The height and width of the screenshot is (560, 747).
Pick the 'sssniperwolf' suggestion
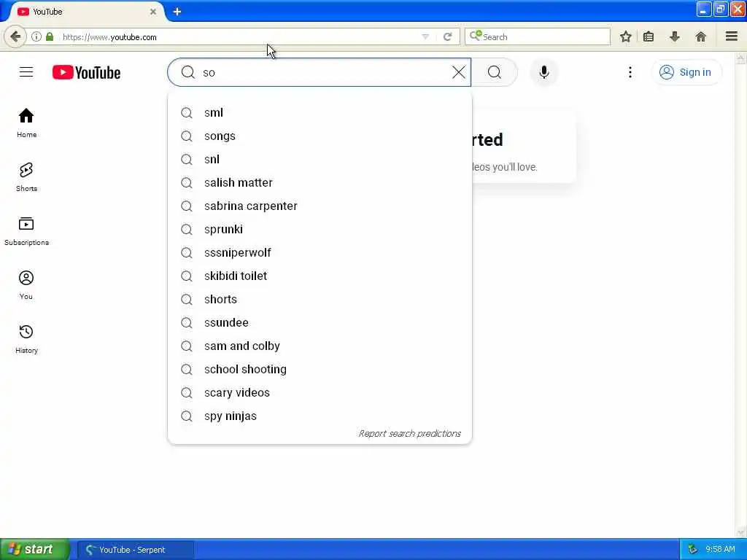pyautogui.click(x=320, y=252)
